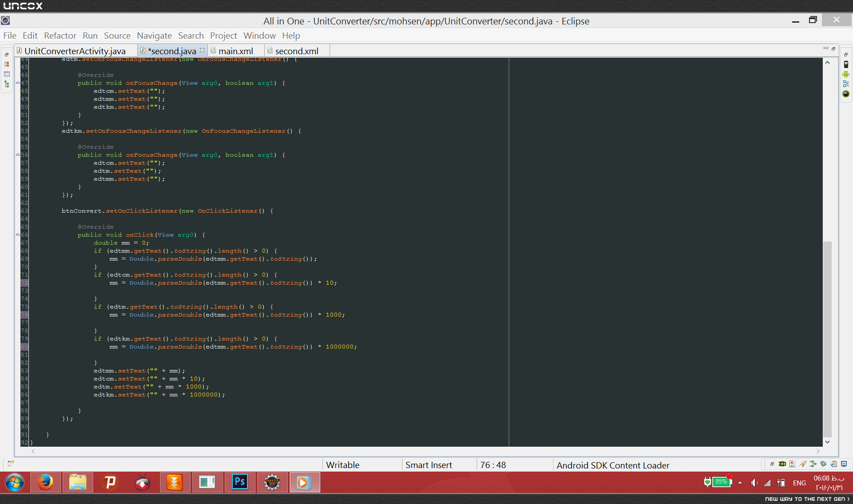Restore the right trim stack of views
This screenshot has height=504, width=853.
tap(846, 55)
